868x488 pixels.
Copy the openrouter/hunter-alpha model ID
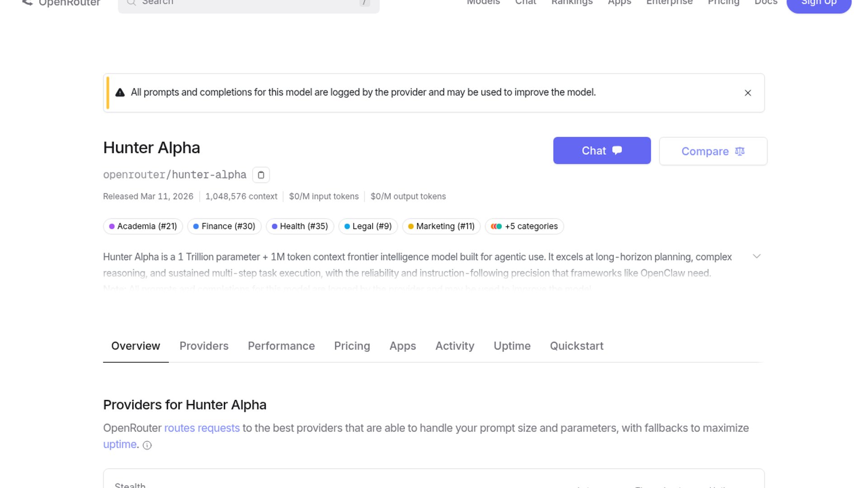click(261, 175)
